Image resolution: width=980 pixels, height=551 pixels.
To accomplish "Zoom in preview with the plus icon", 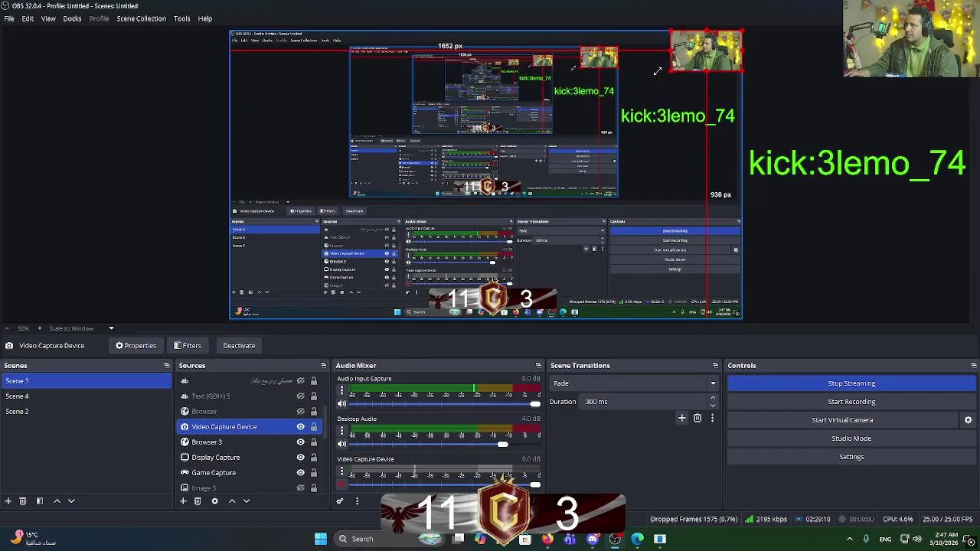I will coord(40,328).
